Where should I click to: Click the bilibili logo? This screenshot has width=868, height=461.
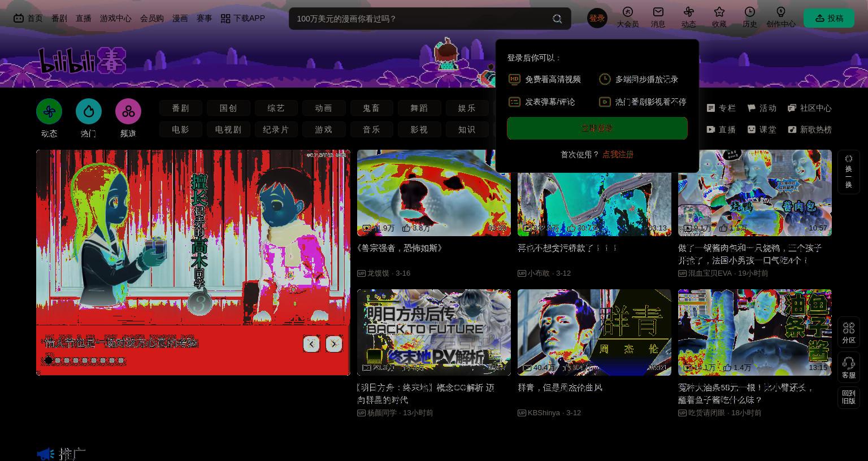pyautogui.click(x=82, y=60)
